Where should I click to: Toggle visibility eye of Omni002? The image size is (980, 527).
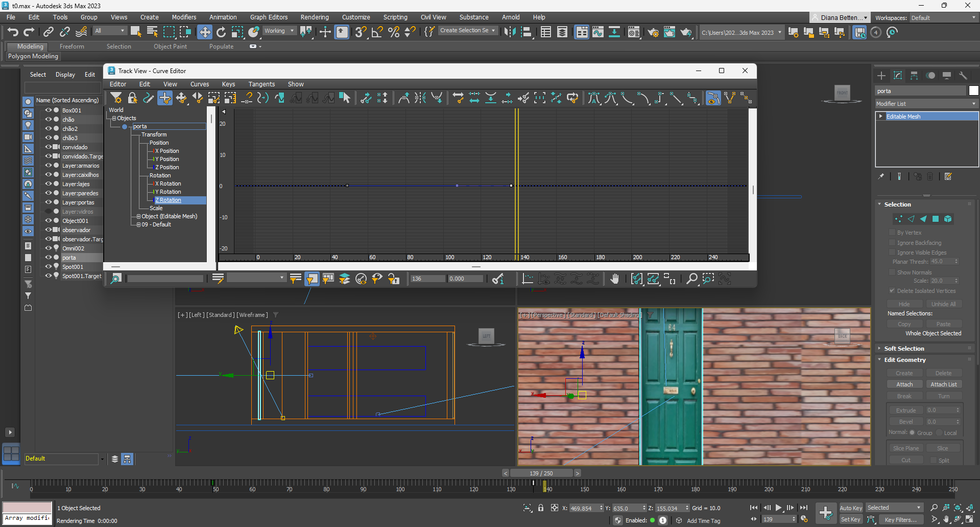pos(49,248)
